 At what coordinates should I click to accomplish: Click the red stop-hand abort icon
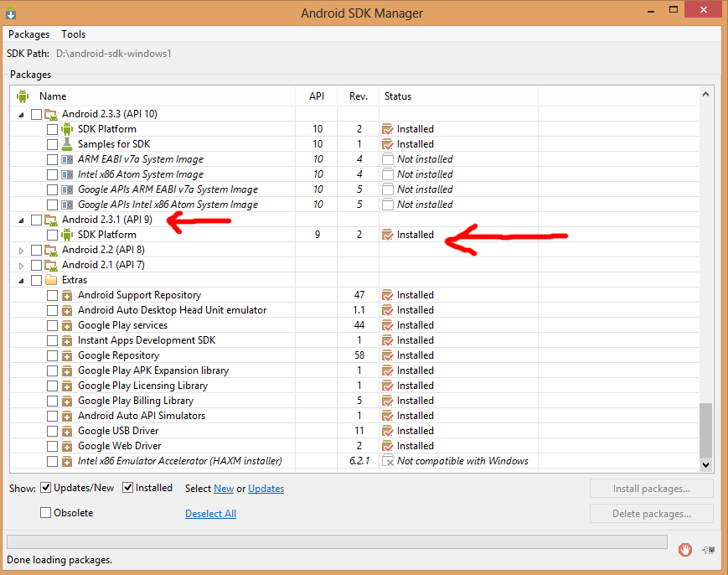coord(685,549)
